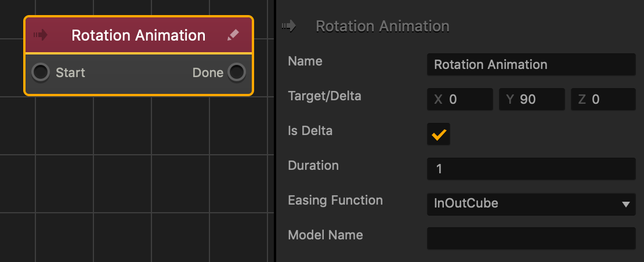Open the Easing Function dropdown

point(531,204)
